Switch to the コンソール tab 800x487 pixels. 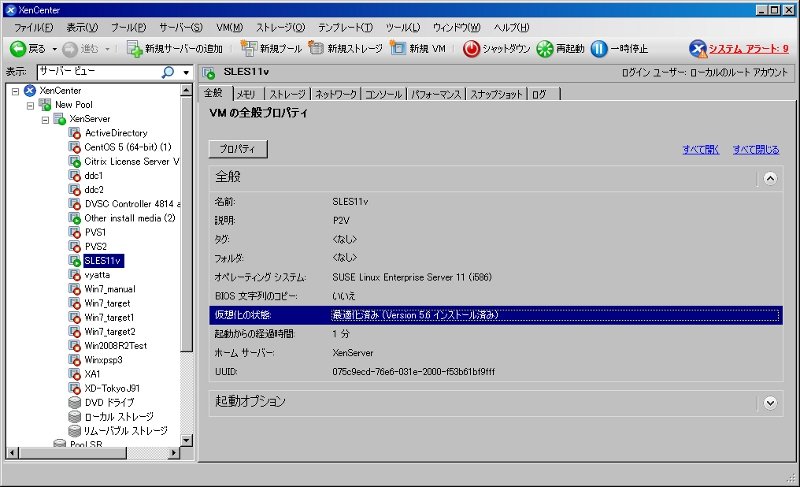coord(384,94)
